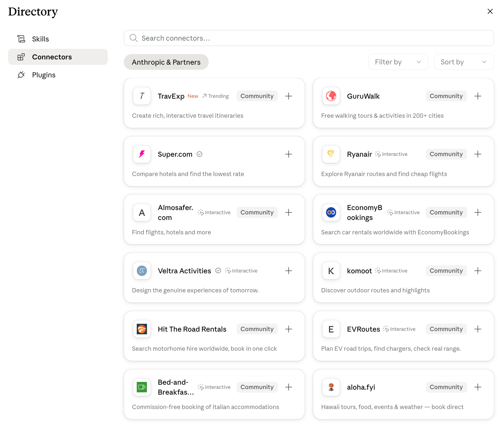Add the EVRoutes connector with plus icon
Screen dimensions: 504x435
pyautogui.click(x=478, y=329)
